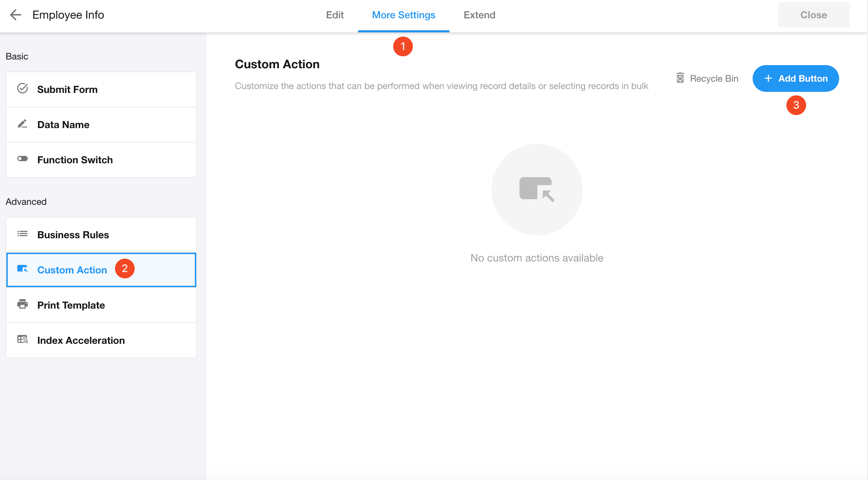
Task: Click the empty-state custom action placeholder image
Action: point(537,189)
